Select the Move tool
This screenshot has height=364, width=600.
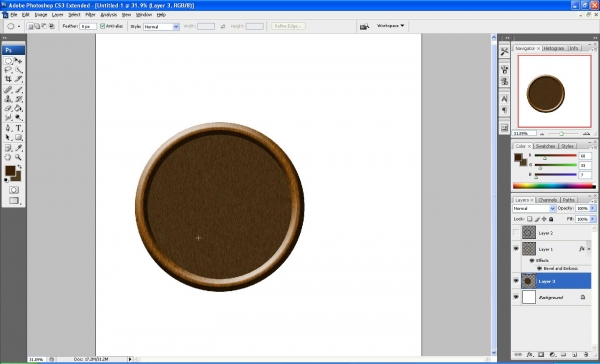coord(18,61)
